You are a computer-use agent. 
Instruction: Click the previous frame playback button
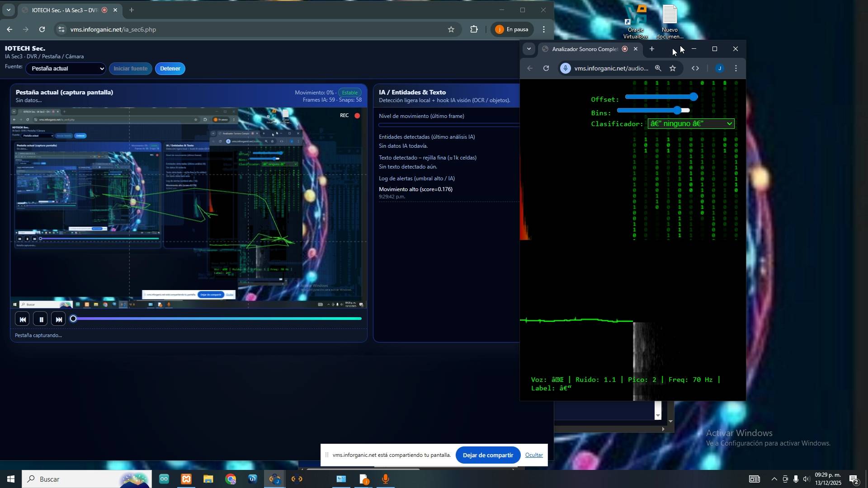coord(22,319)
